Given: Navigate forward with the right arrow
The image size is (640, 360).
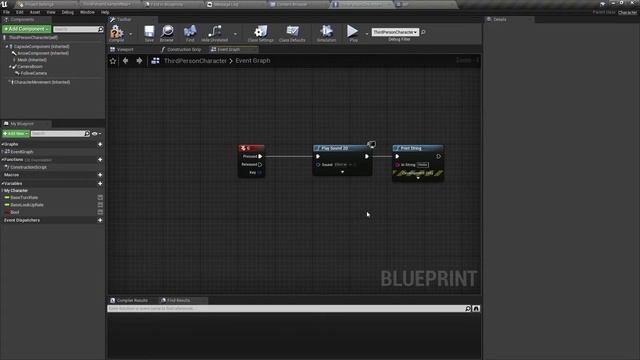Looking at the screenshot, I should pos(139,61).
